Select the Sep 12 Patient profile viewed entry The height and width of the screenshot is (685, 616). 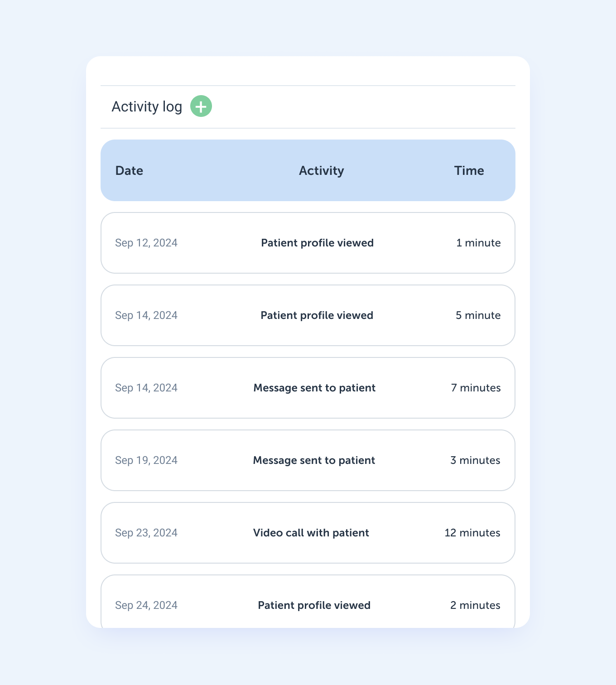pyautogui.click(x=318, y=243)
